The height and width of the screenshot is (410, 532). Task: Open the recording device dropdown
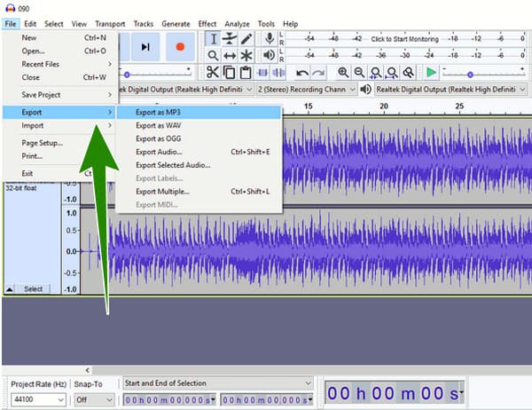pos(186,90)
